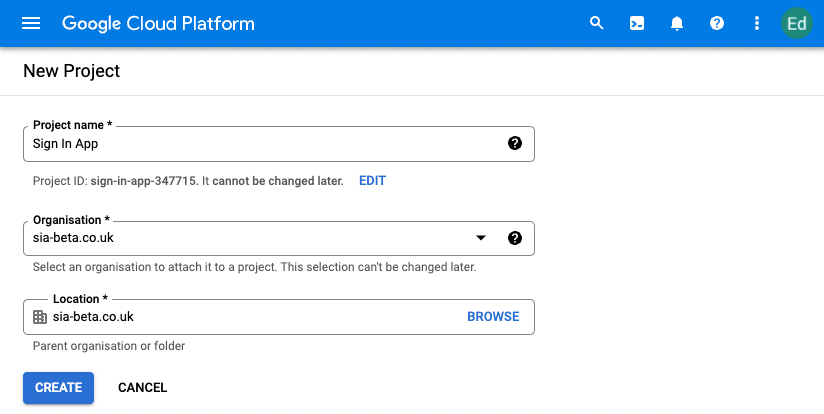Open the hamburger navigation menu

click(31, 23)
